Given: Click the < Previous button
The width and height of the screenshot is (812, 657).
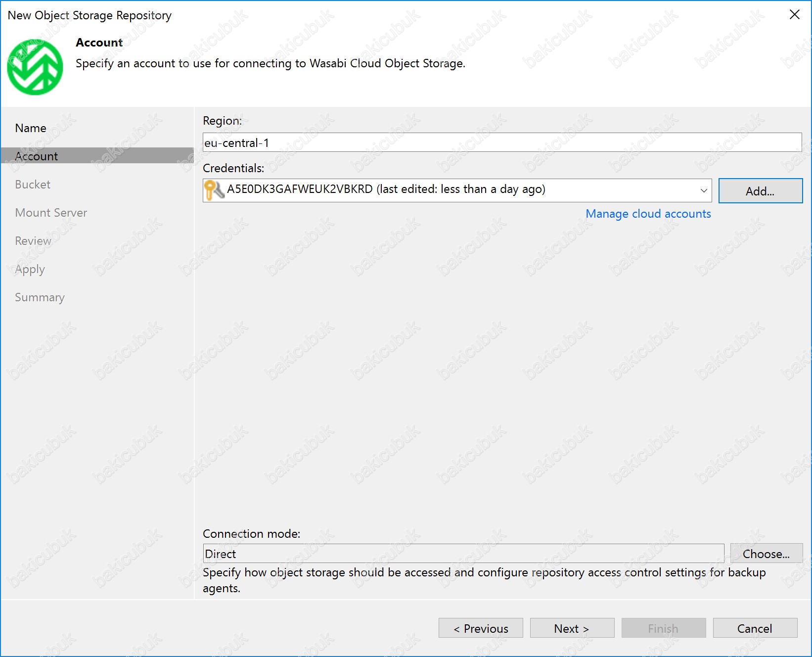Looking at the screenshot, I should pyautogui.click(x=480, y=628).
